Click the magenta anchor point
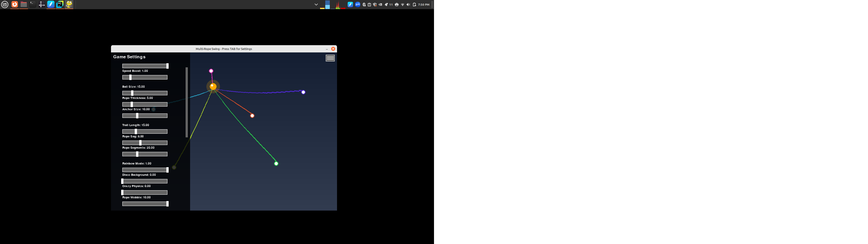868x244 pixels. click(x=211, y=71)
